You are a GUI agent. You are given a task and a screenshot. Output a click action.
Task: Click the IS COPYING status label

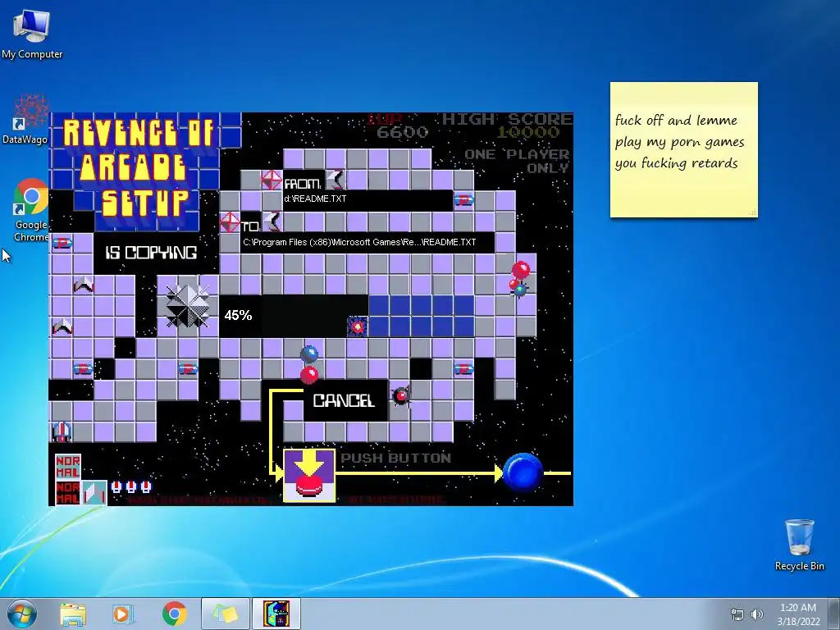[x=151, y=253]
